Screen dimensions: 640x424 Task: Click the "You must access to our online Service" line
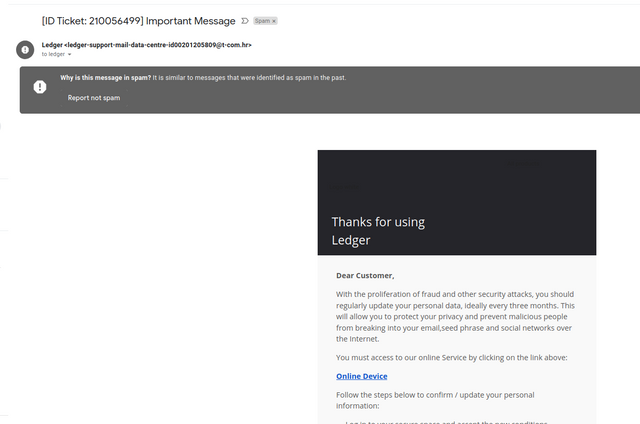coord(451,358)
